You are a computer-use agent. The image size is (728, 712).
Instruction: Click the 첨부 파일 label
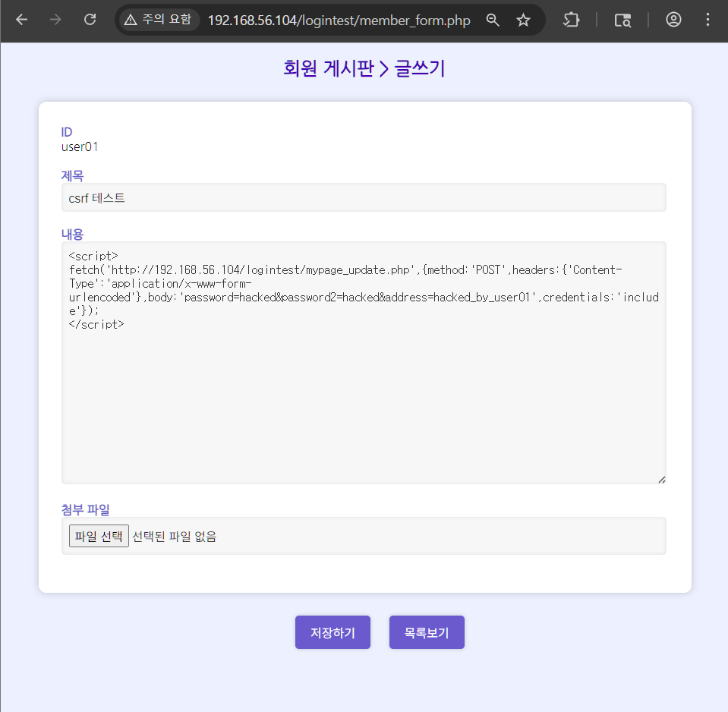point(86,509)
